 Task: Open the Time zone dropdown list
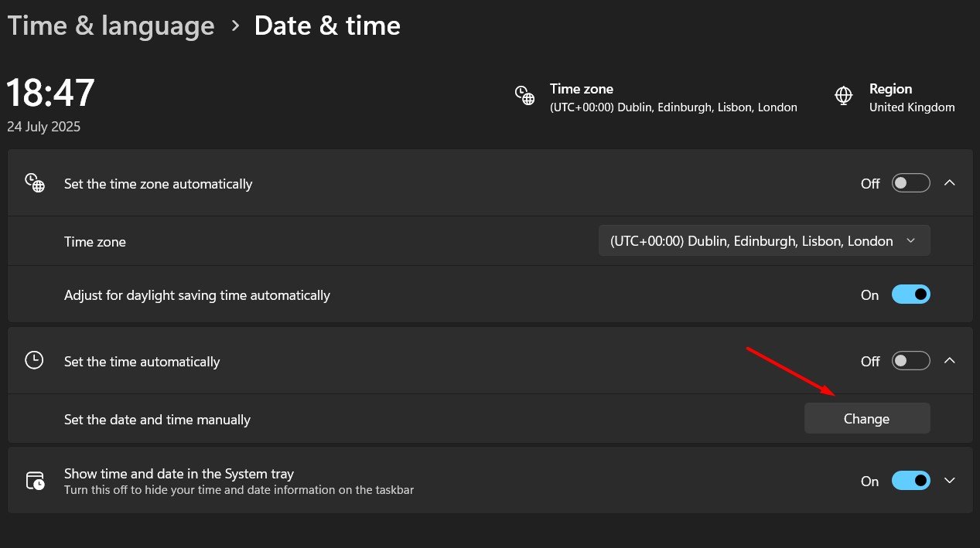pos(764,241)
